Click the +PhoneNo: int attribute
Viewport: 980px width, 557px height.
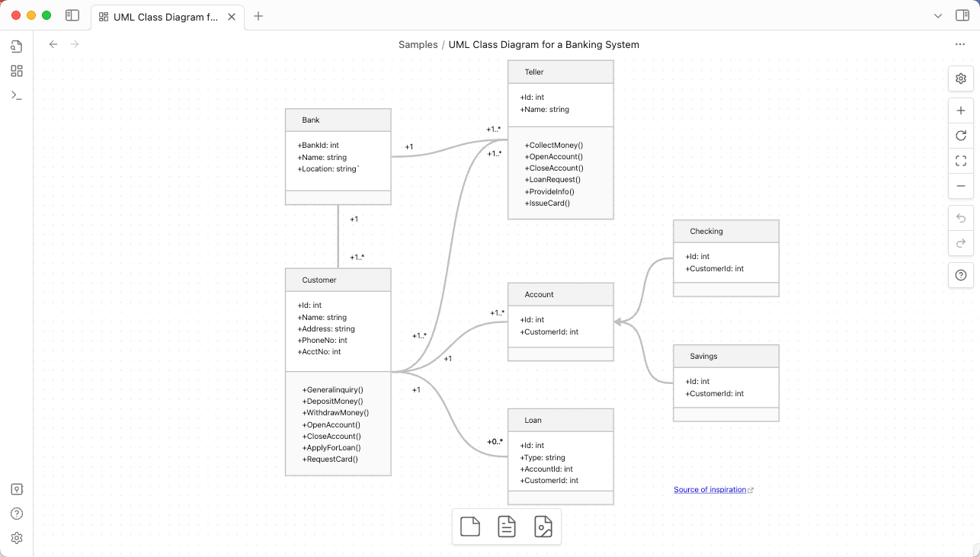click(x=322, y=341)
